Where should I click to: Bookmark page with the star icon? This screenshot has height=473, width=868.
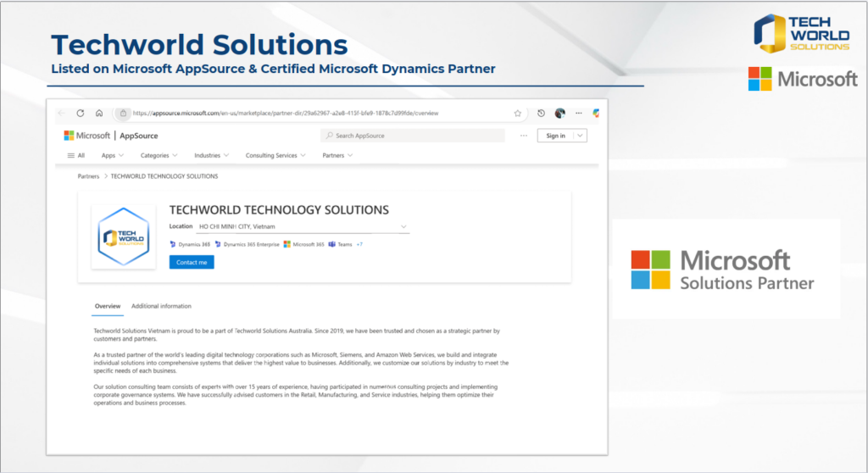pos(517,113)
